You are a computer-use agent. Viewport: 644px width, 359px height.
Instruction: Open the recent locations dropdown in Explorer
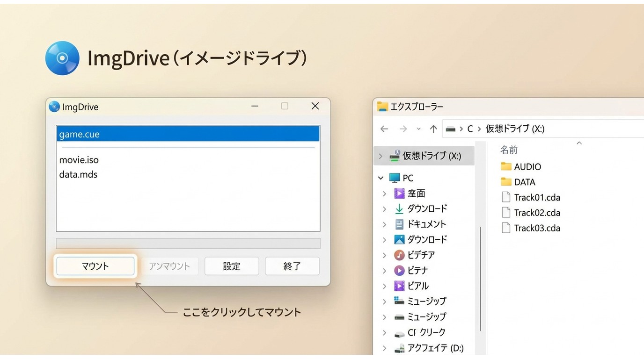418,129
